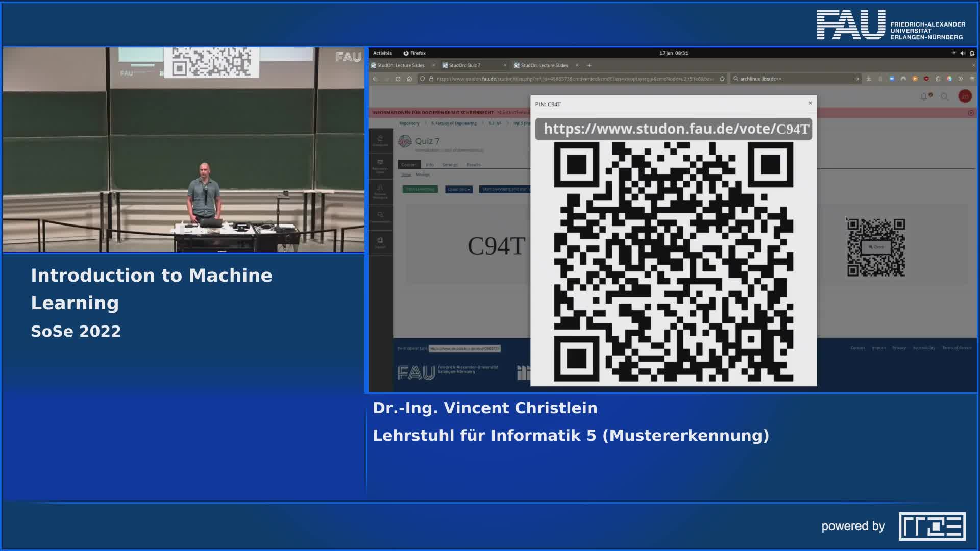Open the StudOn notifications bell

924,97
